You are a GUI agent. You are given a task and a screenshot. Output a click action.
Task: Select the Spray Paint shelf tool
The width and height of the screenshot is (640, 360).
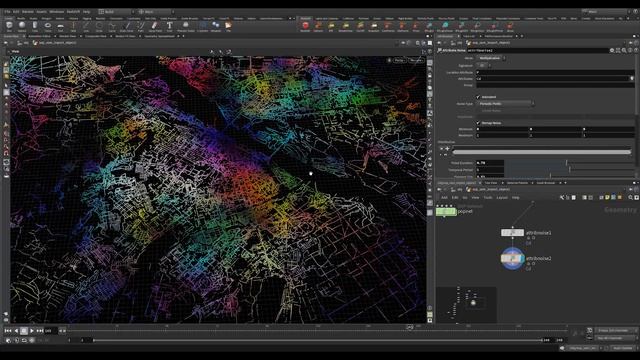coord(155,27)
